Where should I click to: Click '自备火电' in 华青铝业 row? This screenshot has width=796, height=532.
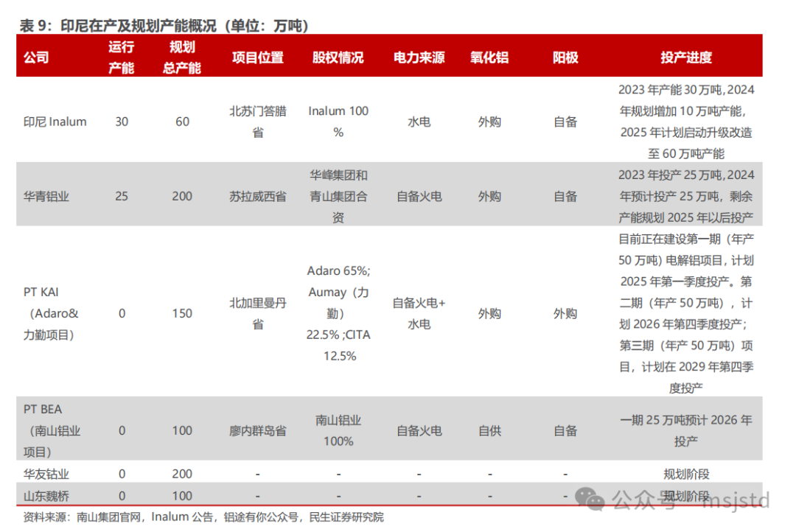[x=419, y=197]
